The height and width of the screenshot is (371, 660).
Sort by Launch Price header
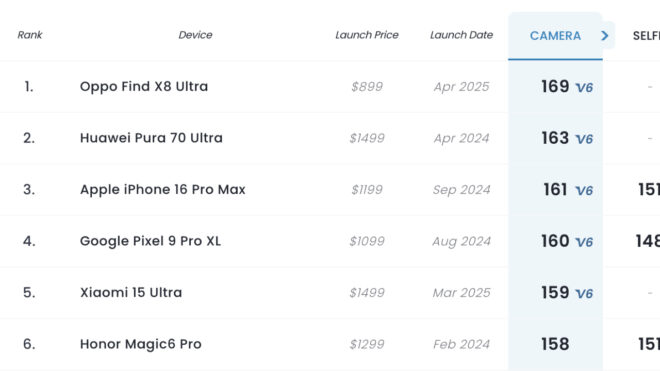(367, 35)
